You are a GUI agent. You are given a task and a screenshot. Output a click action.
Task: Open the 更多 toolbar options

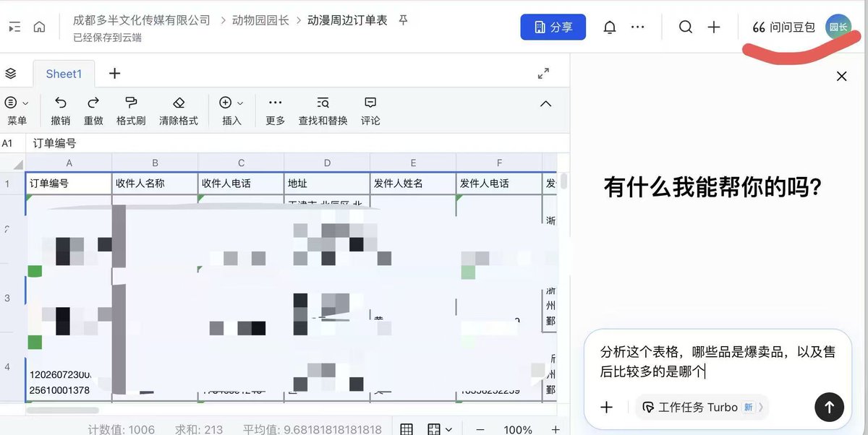pyautogui.click(x=276, y=111)
